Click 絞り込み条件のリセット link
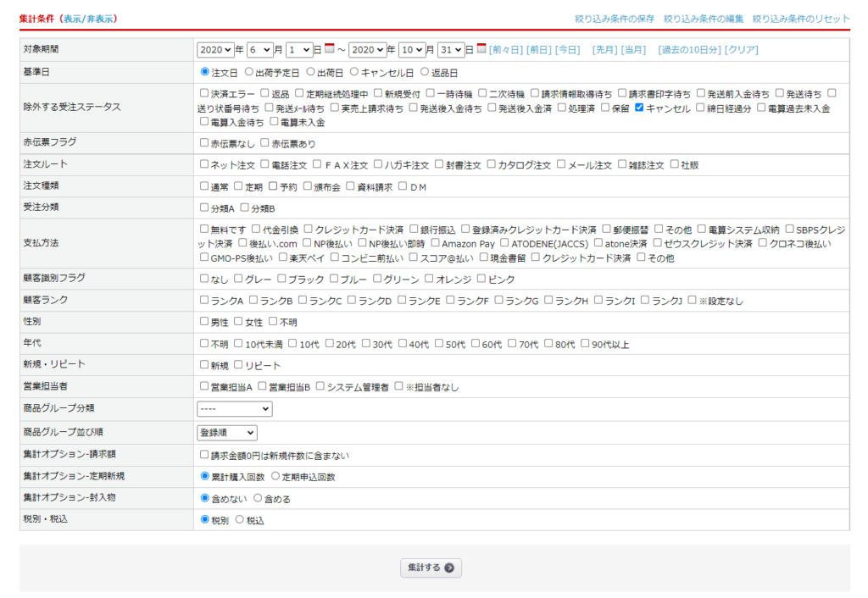Screen dimensions: 868x598 [801, 19]
